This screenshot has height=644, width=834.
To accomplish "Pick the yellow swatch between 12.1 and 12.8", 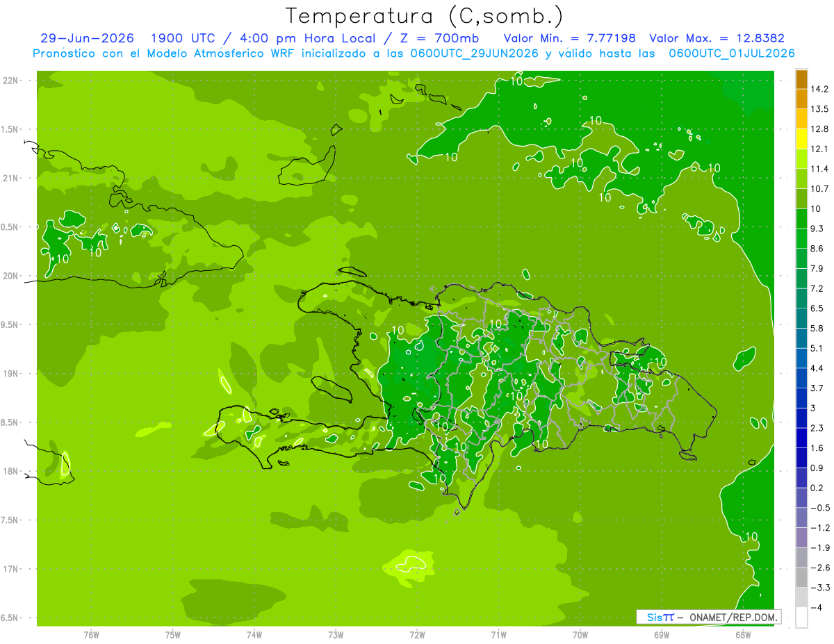I will [x=801, y=139].
